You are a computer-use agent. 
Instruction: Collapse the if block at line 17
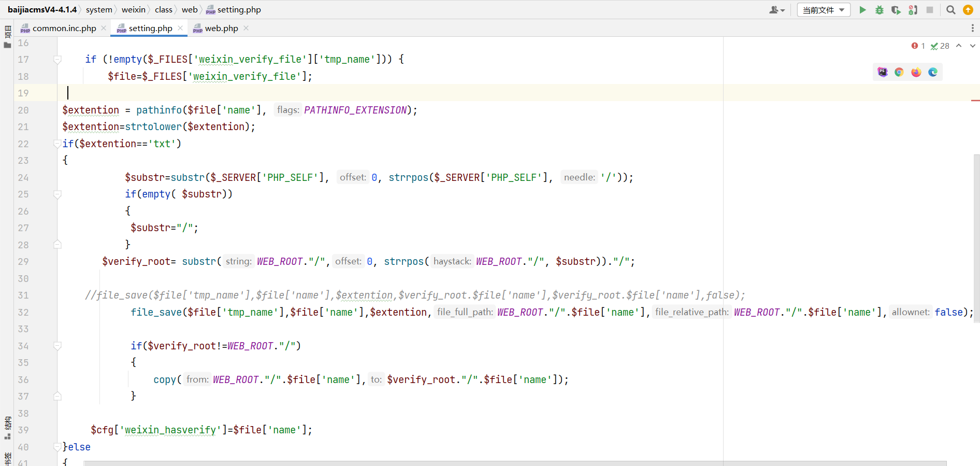pos(57,60)
